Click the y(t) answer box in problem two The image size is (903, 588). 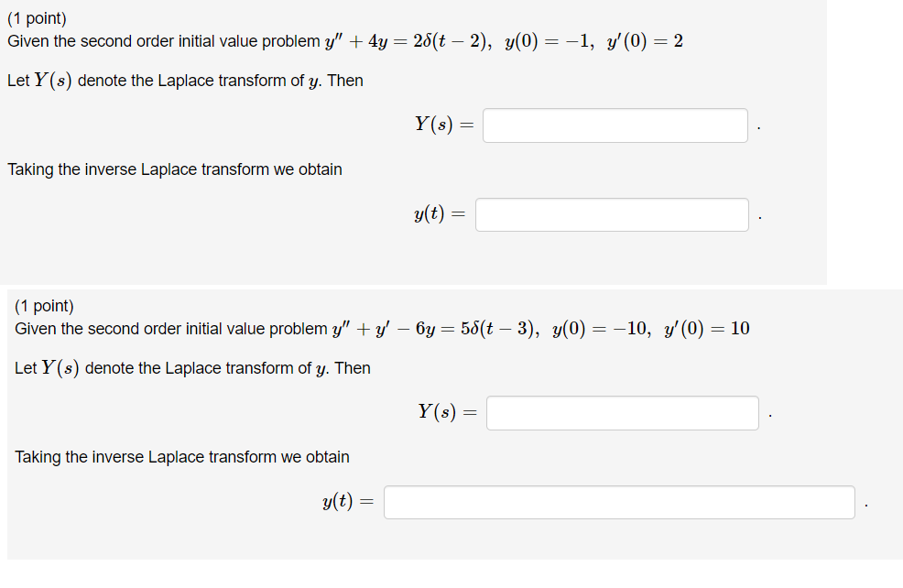click(x=620, y=502)
